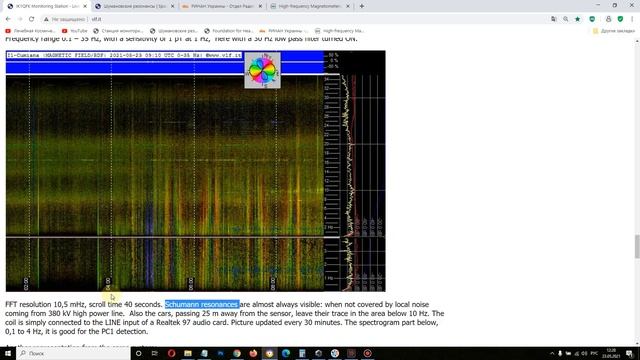This screenshot has height=360, width=640.
Task: Toggle the bookmark star for this page
Action: click(x=577, y=19)
